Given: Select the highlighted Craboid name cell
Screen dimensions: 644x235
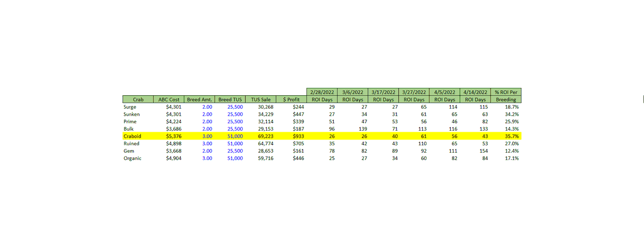Looking at the screenshot, I should [x=132, y=137].
